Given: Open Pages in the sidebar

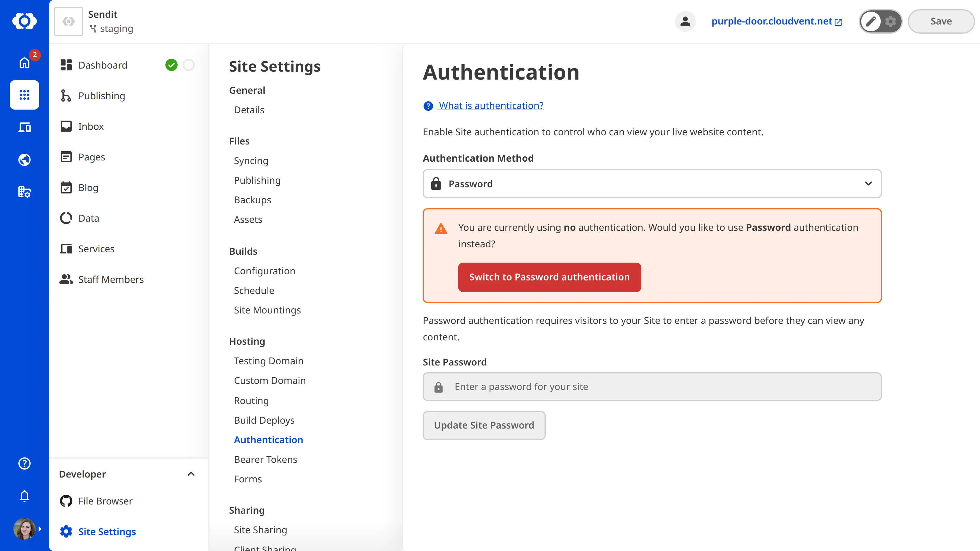Looking at the screenshot, I should point(91,157).
